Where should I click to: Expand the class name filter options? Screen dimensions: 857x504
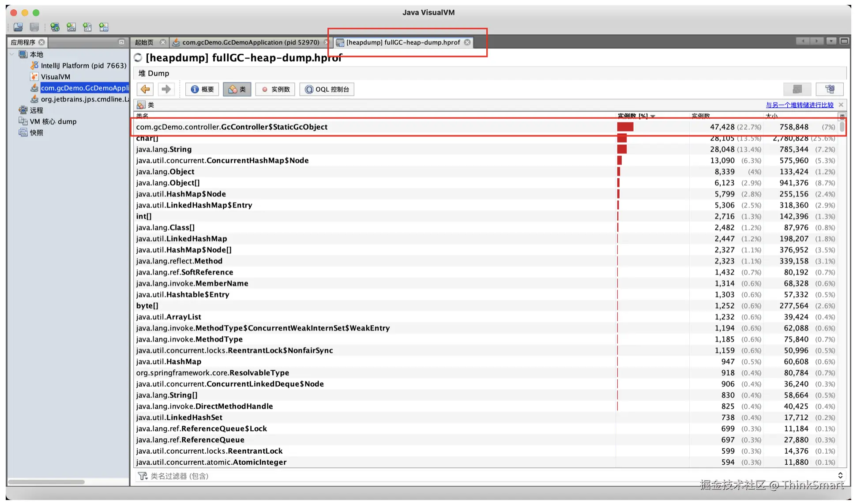click(x=840, y=475)
